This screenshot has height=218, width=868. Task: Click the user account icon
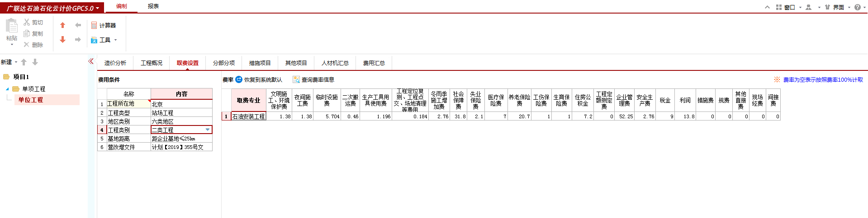(809, 7)
